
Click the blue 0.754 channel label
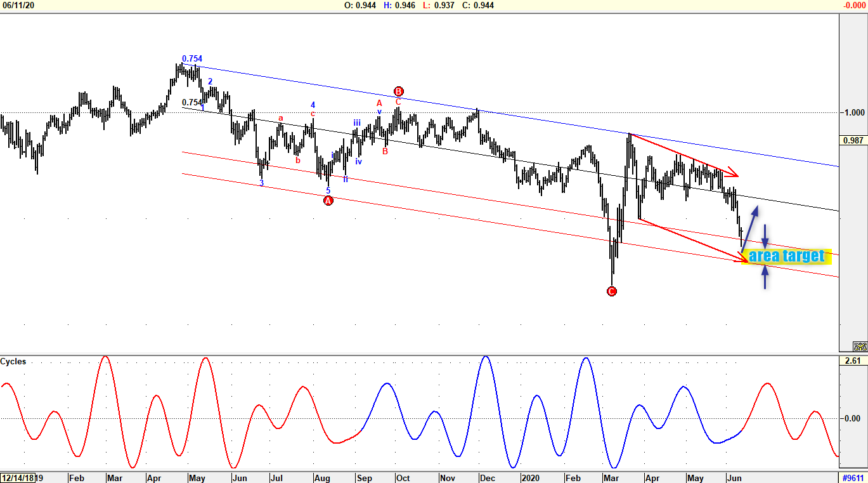coord(192,59)
